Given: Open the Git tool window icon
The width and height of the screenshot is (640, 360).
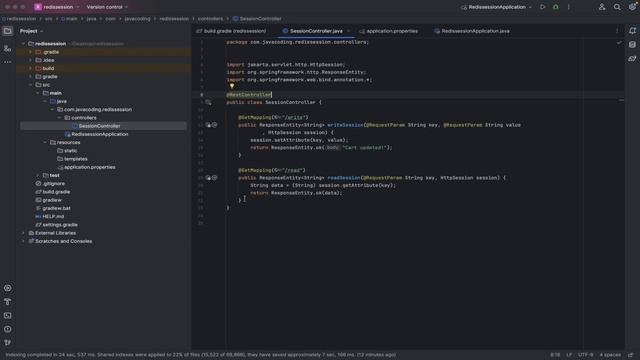Looking at the screenshot, I should (7, 342).
